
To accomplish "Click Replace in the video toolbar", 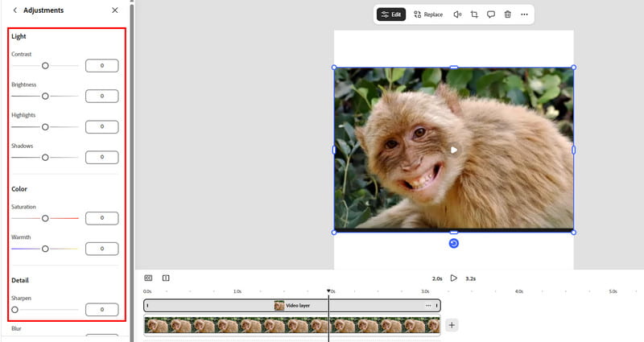I will [x=428, y=14].
